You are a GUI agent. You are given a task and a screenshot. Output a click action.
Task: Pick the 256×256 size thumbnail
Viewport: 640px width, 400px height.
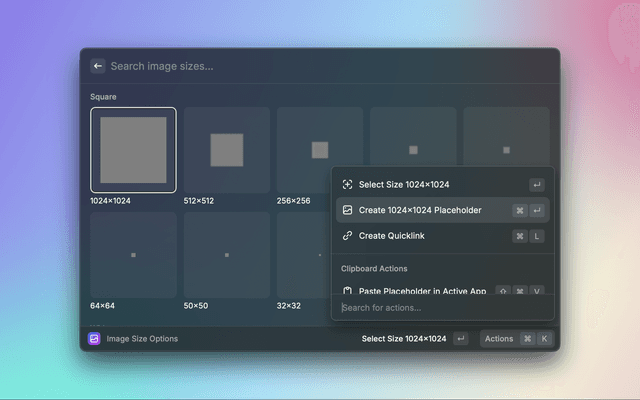click(x=304, y=150)
